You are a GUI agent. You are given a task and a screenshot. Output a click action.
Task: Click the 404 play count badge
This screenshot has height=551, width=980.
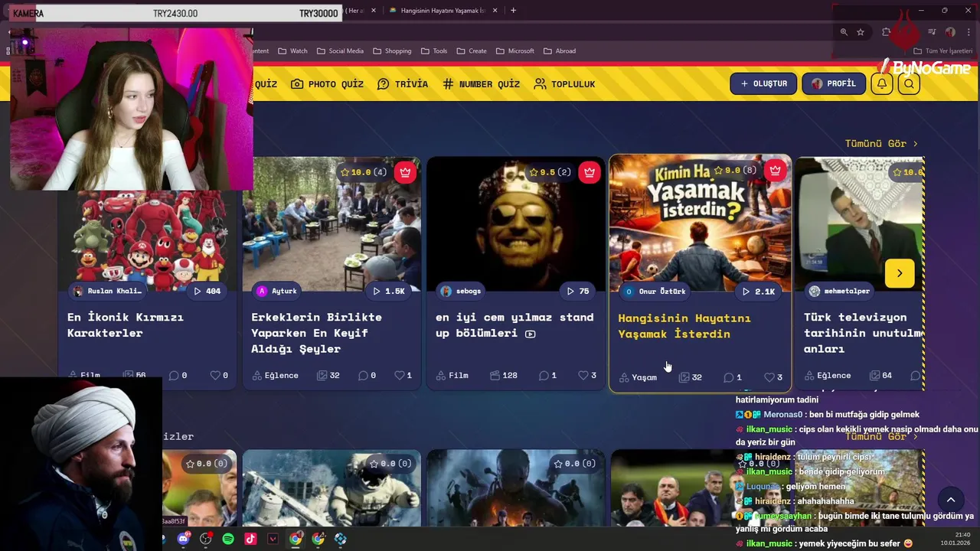[x=207, y=291]
